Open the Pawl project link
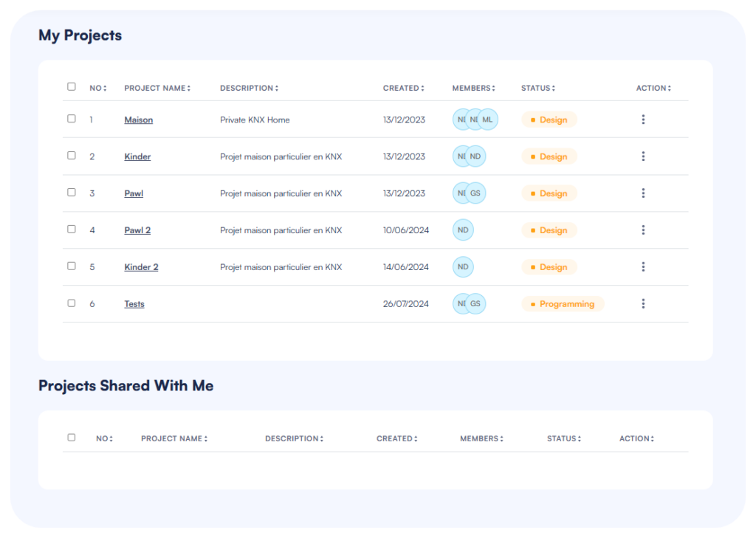This screenshot has width=756, height=538. point(134,193)
